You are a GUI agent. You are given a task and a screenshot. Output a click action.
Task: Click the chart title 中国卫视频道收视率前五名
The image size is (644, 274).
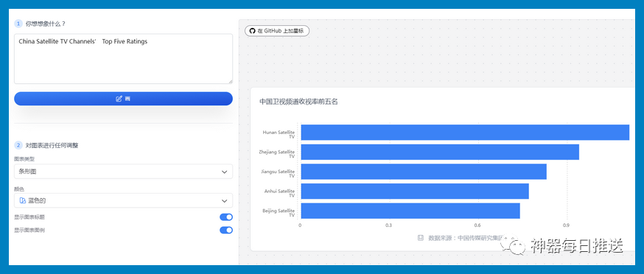[298, 102]
